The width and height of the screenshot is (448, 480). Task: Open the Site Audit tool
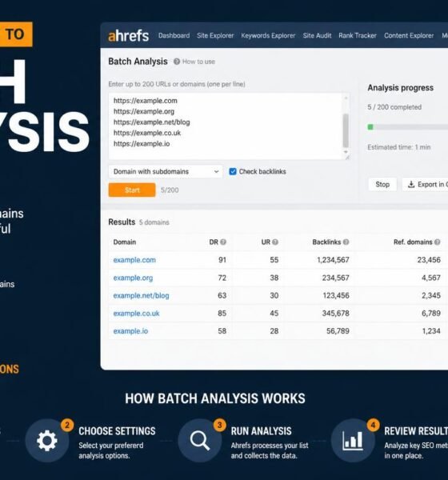(317, 35)
